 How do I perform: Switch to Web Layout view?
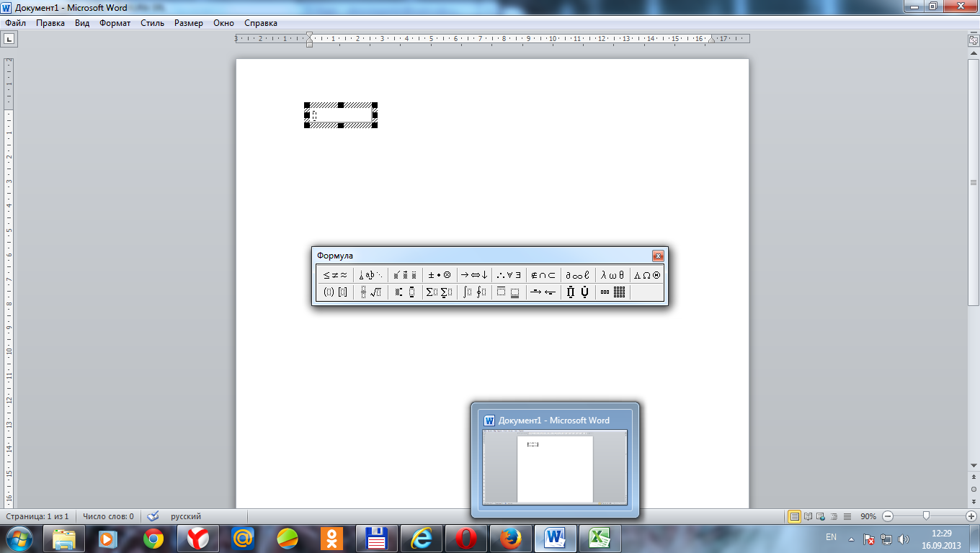[x=821, y=516]
